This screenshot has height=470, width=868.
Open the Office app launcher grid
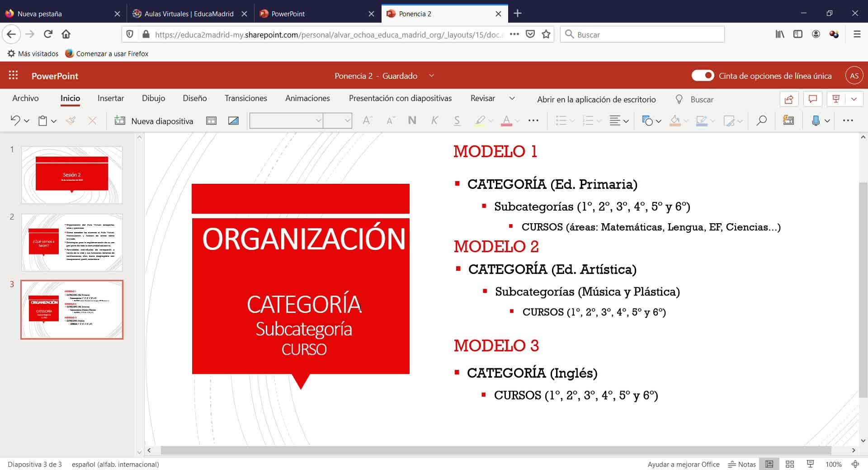(x=14, y=75)
